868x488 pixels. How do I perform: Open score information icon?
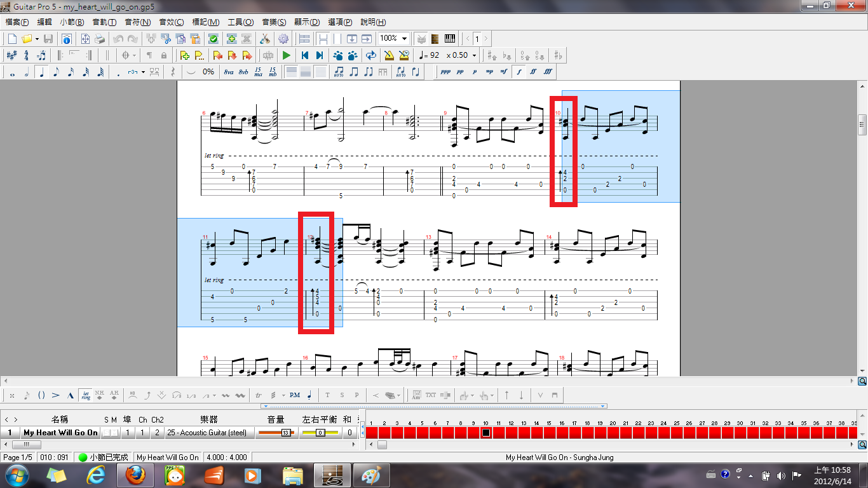click(66, 39)
